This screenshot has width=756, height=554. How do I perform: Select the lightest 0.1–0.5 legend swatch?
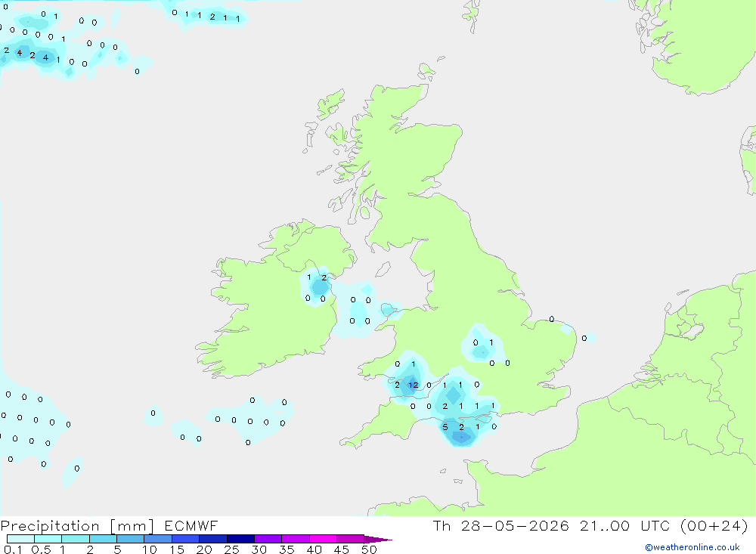tap(20, 539)
